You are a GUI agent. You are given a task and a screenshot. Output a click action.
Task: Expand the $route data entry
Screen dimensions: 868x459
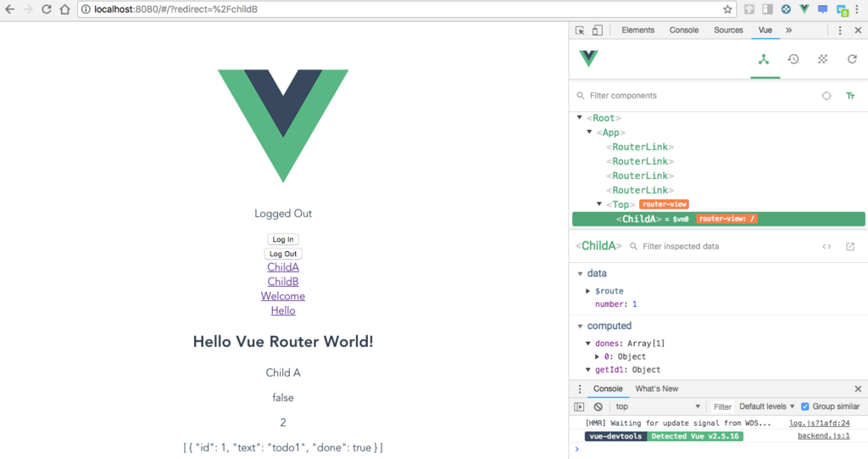(x=588, y=290)
